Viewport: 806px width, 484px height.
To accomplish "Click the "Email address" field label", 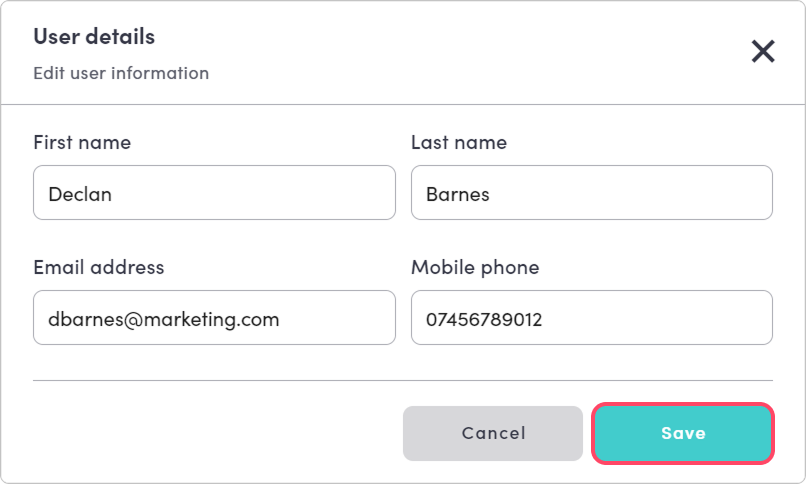I will click(x=99, y=268).
